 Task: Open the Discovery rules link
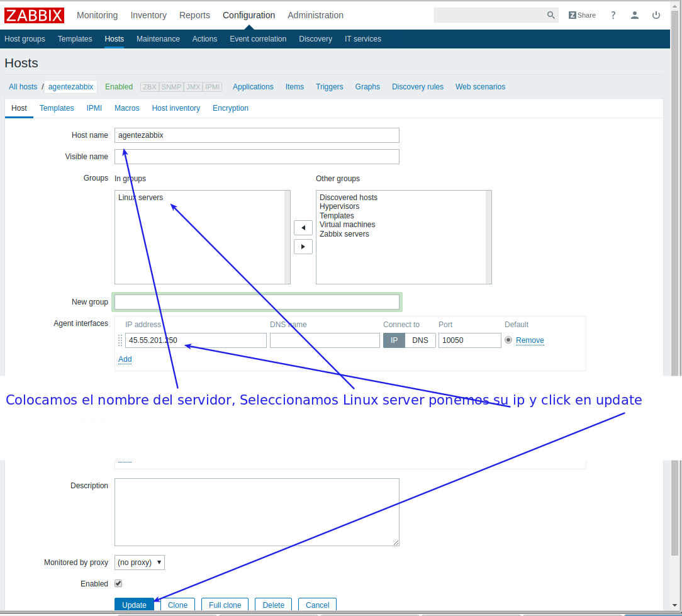click(x=418, y=87)
